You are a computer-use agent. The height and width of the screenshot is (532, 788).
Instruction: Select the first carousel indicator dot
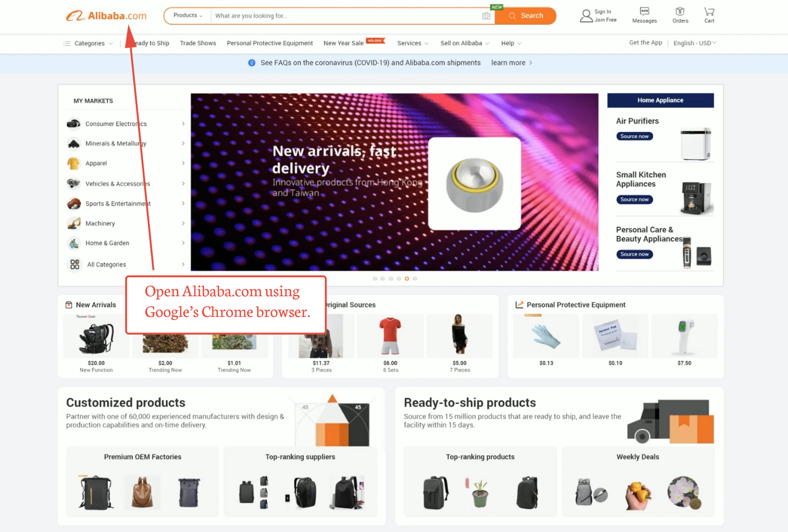[x=375, y=278]
